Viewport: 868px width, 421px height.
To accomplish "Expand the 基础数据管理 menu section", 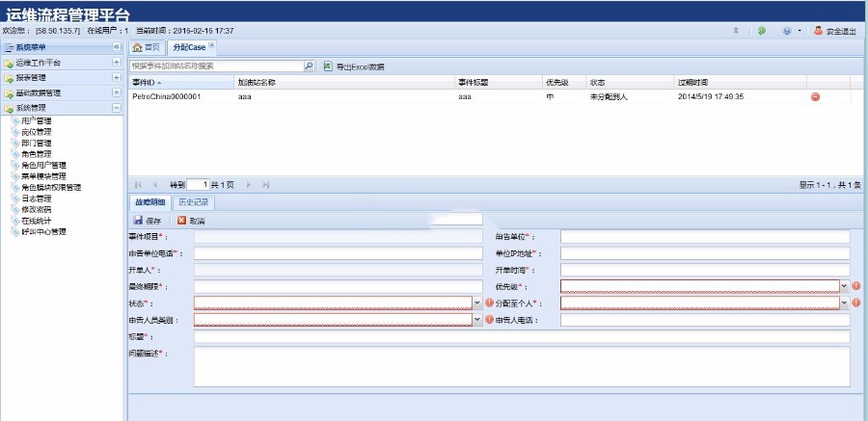I will pos(117,92).
